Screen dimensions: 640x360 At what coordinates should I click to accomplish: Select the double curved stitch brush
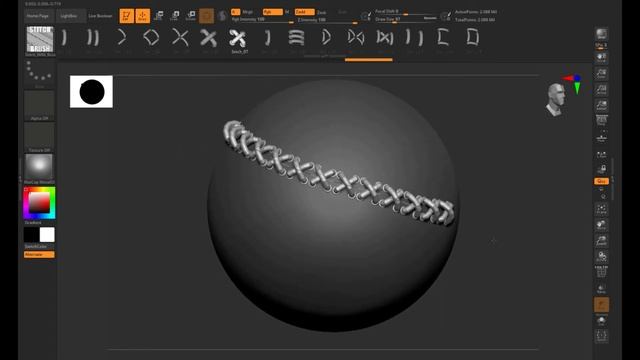(x=93, y=38)
